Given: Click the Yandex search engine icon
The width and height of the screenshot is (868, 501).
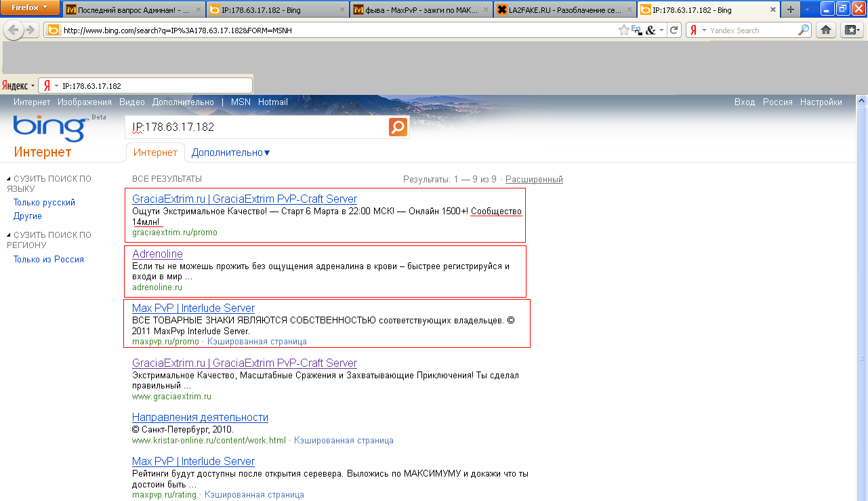Looking at the screenshot, I should click(x=693, y=31).
